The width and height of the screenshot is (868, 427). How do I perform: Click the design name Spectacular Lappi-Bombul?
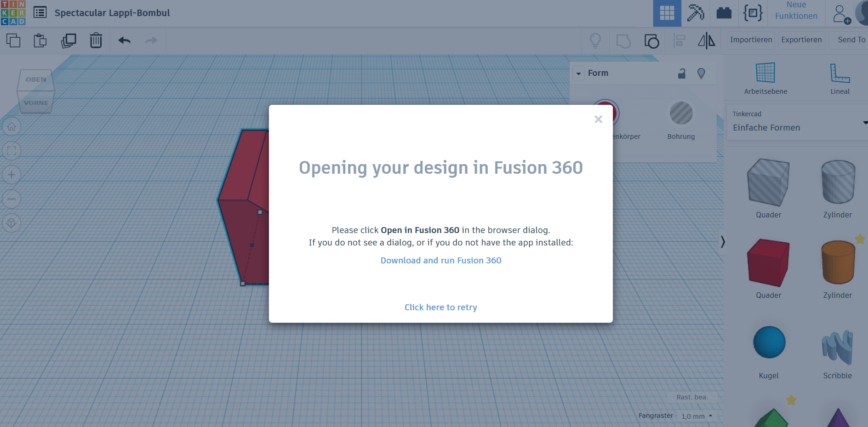pyautogui.click(x=112, y=13)
